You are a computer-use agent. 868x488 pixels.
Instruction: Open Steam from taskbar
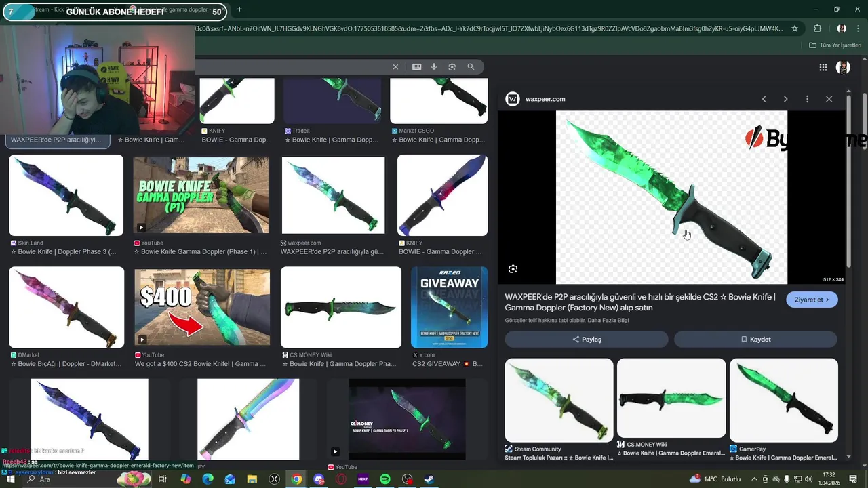429,479
